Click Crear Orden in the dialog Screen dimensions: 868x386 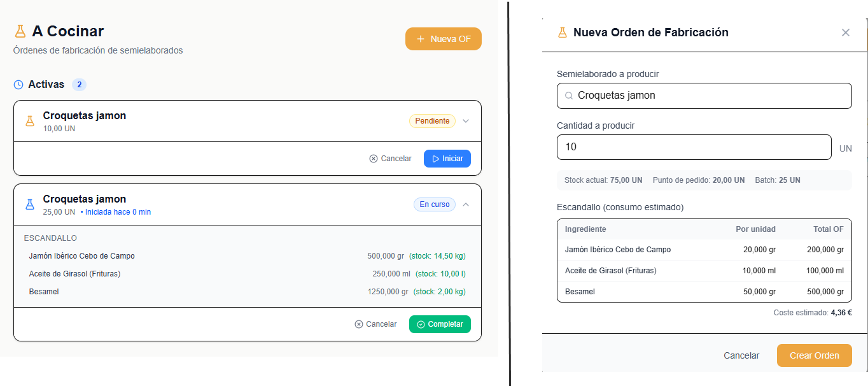(815, 355)
